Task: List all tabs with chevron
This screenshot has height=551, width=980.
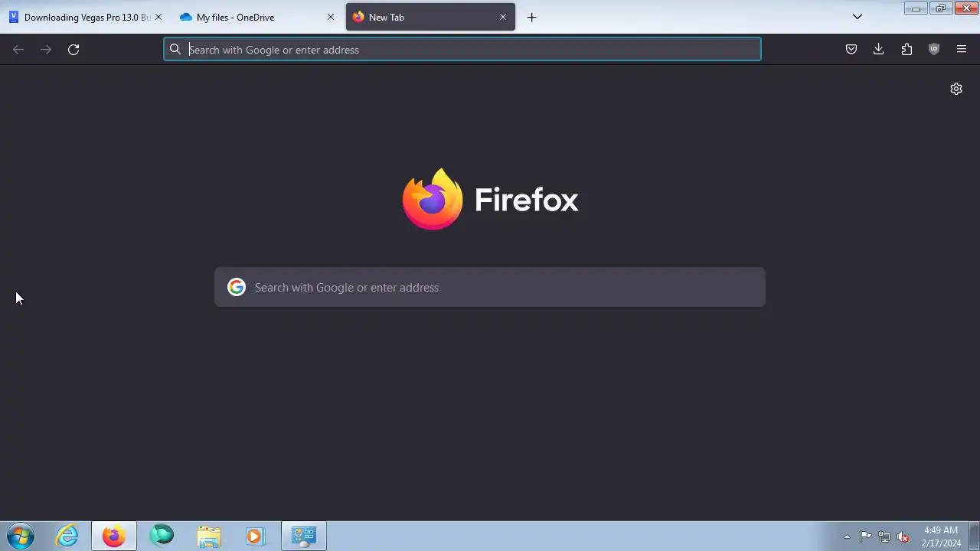Action: pyautogui.click(x=857, y=17)
